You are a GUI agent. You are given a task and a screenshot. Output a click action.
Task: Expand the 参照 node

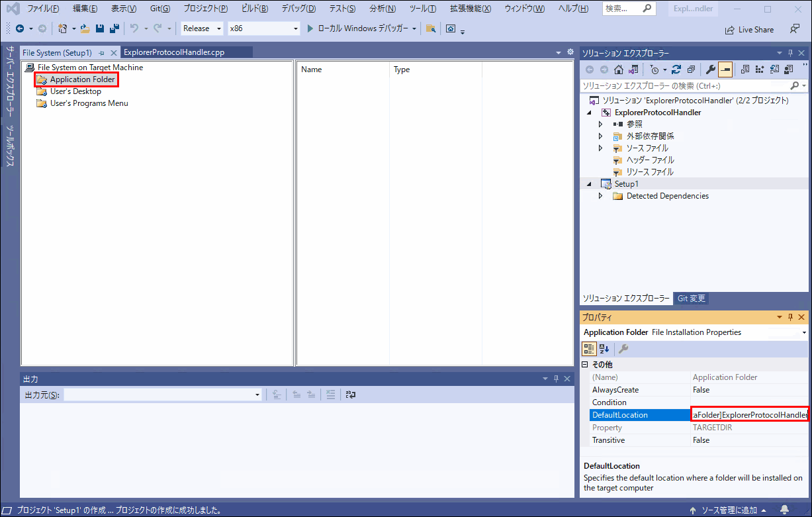click(600, 124)
